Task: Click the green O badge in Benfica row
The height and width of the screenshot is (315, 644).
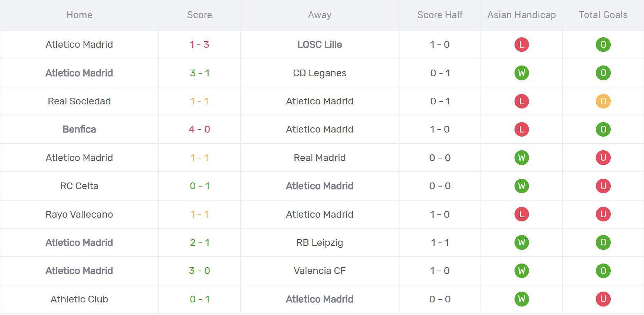Action: (603, 129)
